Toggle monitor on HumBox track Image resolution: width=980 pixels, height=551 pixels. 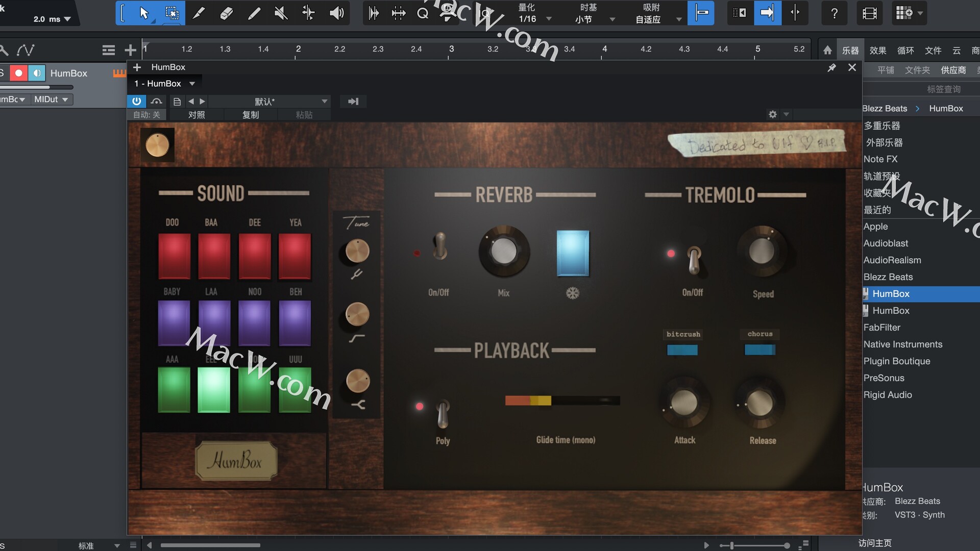37,73
